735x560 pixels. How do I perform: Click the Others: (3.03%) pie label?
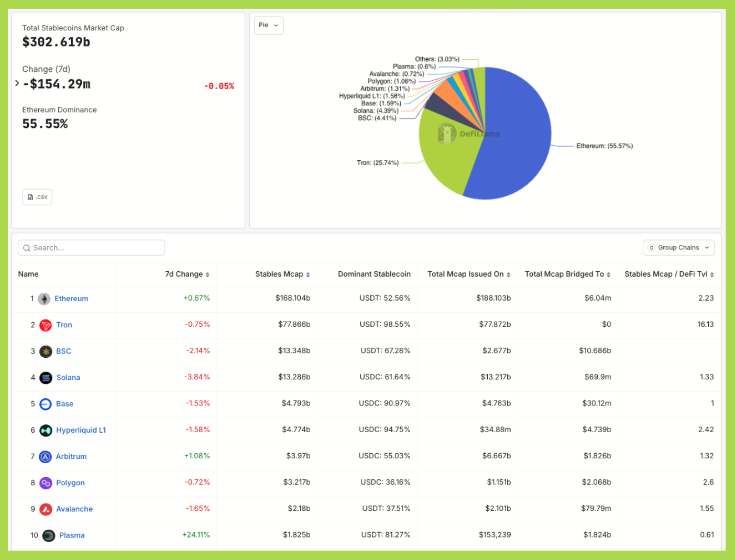click(x=437, y=59)
